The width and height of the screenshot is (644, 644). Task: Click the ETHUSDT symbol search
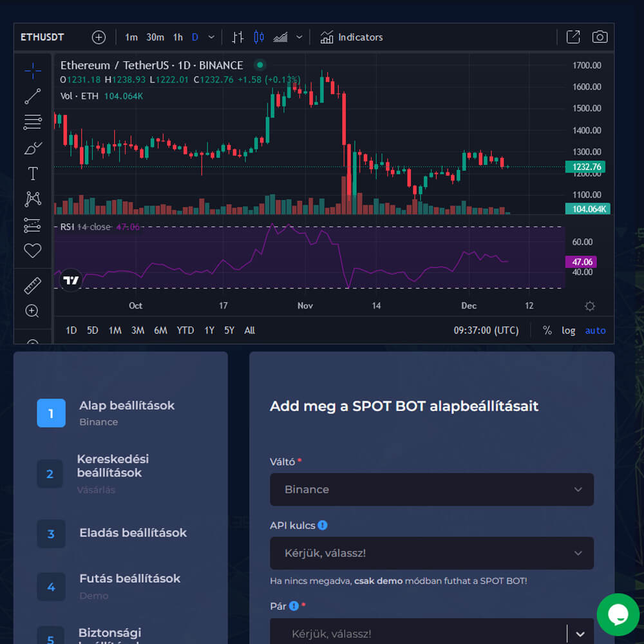click(43, 37)
